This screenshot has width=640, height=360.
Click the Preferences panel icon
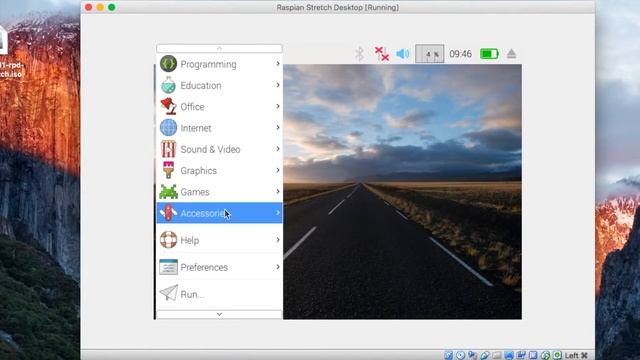coord(168,267)
